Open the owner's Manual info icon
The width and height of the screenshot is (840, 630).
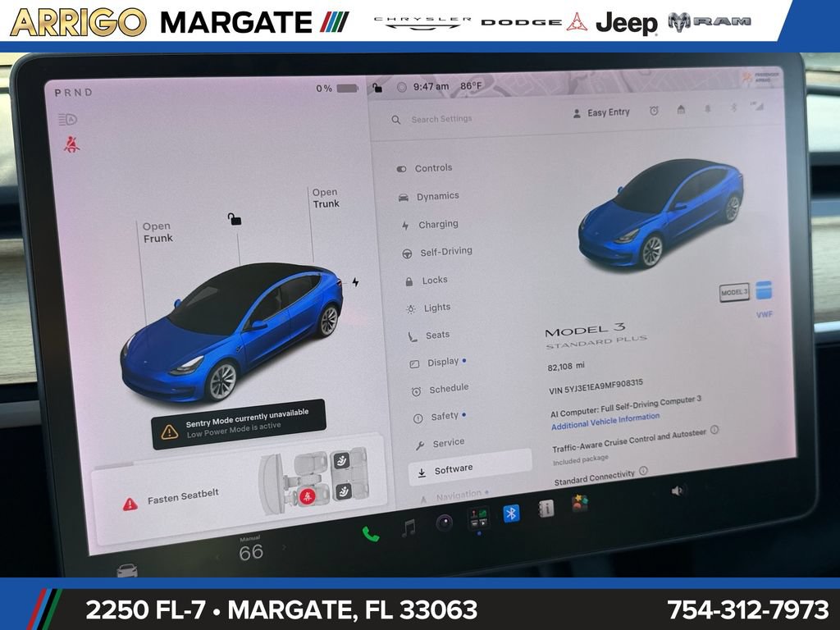click(x=546, y=509)
